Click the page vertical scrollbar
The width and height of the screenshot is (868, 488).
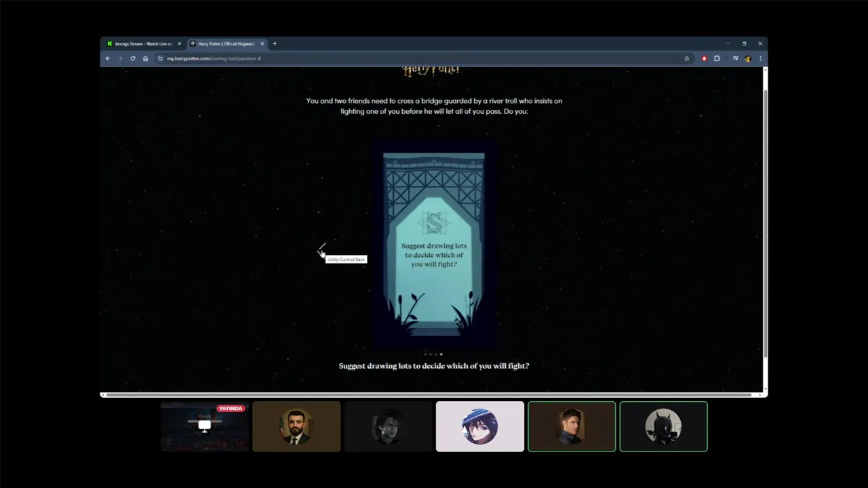tap(766, 224)
